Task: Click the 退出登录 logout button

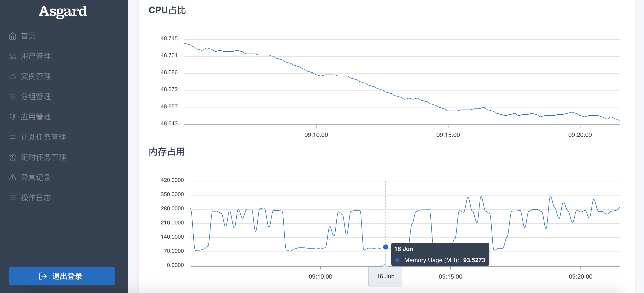Action: 62,276
